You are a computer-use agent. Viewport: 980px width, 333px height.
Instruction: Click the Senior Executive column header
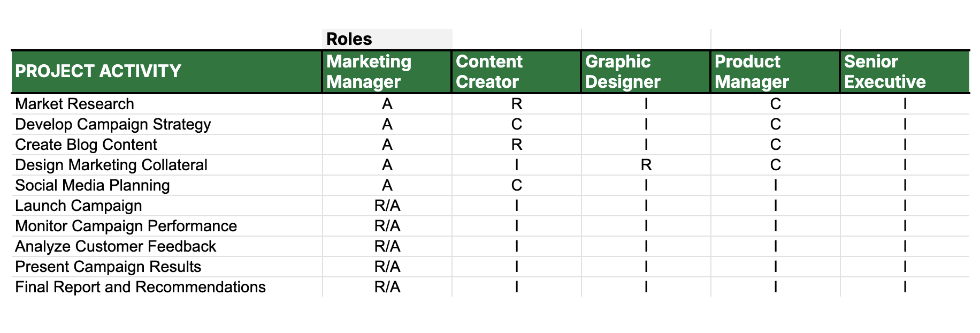click(885, 72)
